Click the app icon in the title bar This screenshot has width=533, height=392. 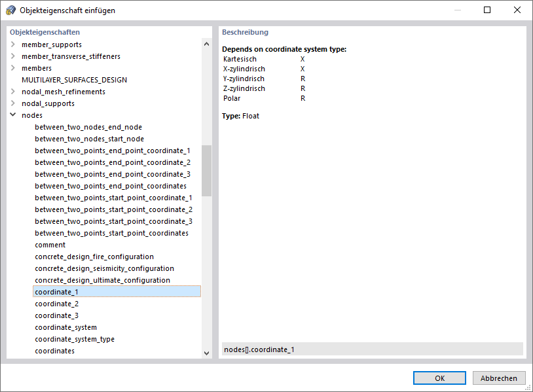(10, 10)
